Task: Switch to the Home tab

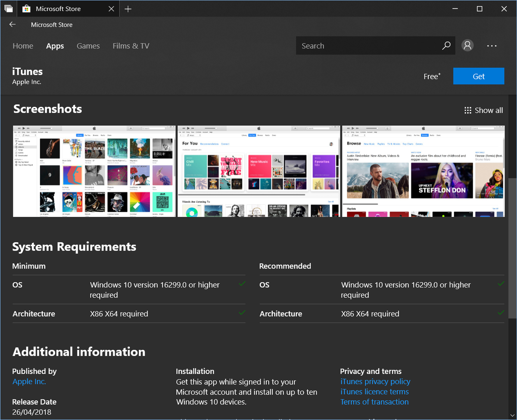Action: pyautogui.click(x=23, y=46)
